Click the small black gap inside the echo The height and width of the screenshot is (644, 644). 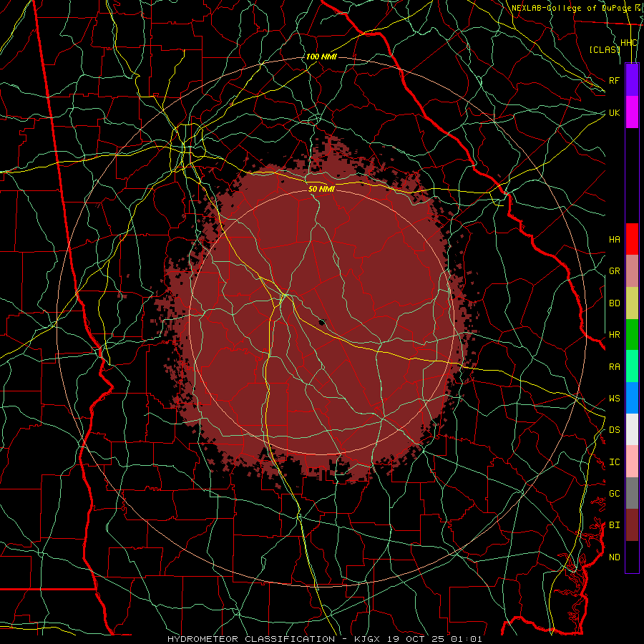(x=321, y=322)
